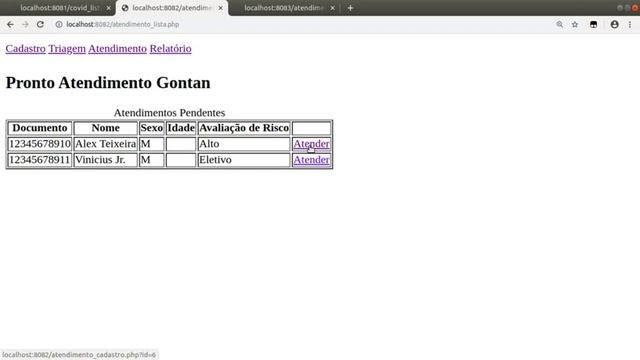Open the Triagem link

67,49
